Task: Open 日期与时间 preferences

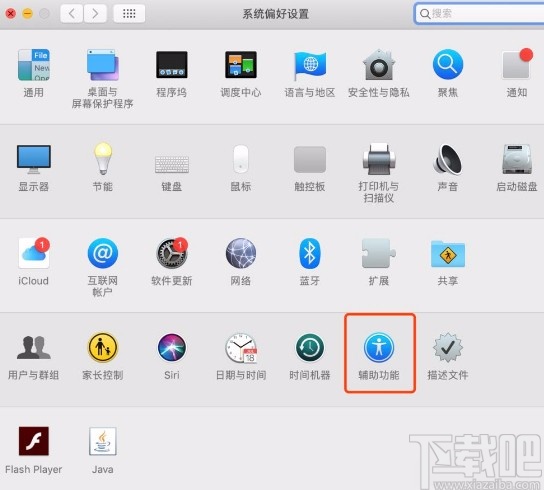Action: [240, 348]
